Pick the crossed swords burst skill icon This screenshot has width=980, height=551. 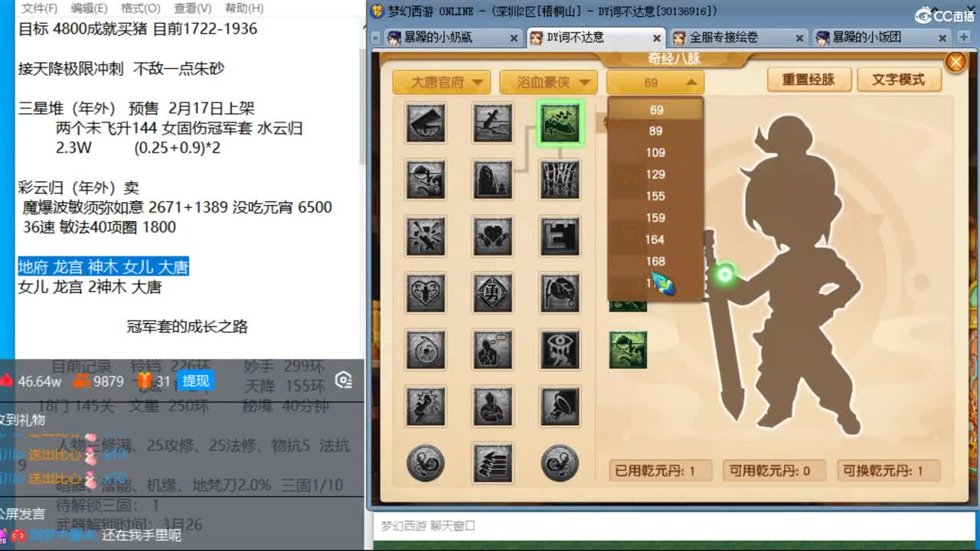click(x=426, y=236)
